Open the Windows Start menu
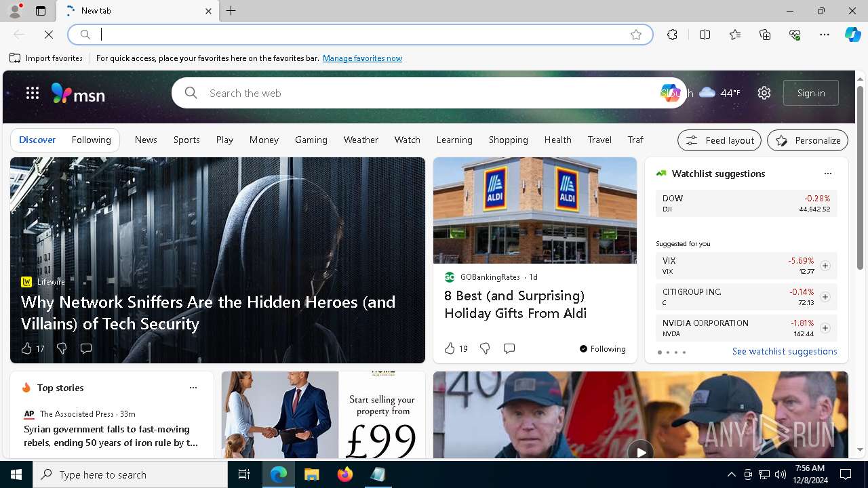 click(x=16, y=474)
